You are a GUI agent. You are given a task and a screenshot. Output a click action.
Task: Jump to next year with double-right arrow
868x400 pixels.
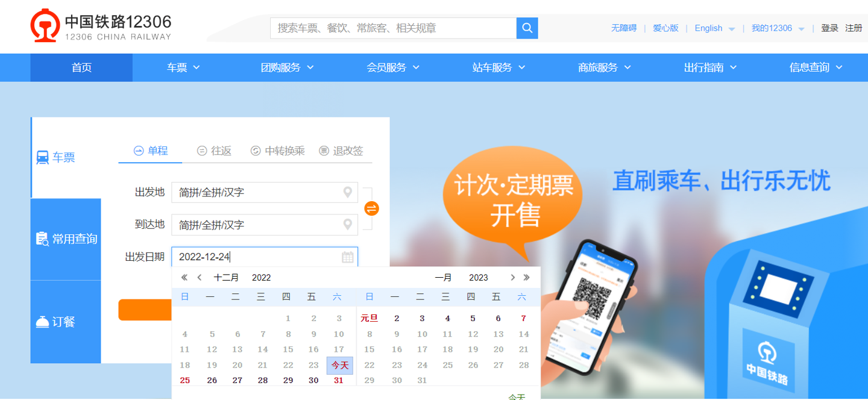coord(527,278)
